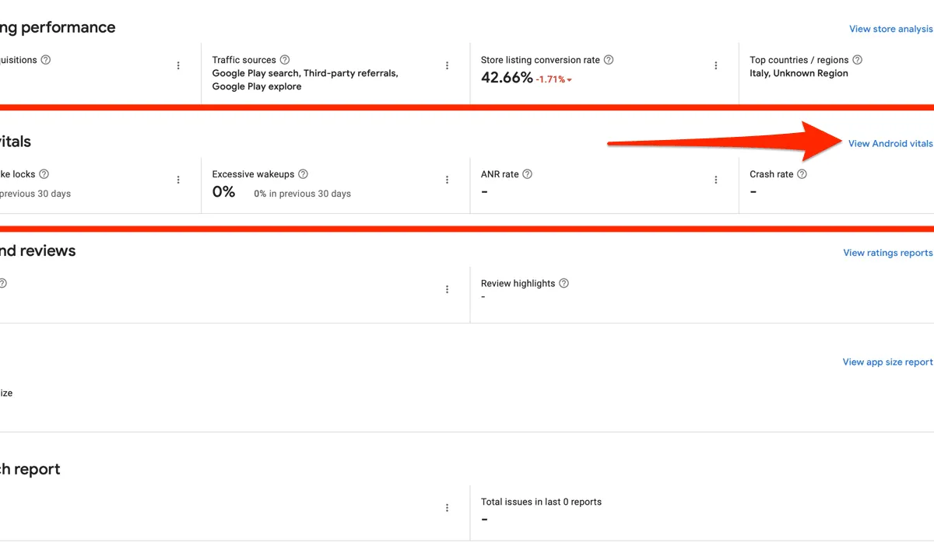Click help icon next to Excessive wakeups
The image size is (934, 560).
303,174
